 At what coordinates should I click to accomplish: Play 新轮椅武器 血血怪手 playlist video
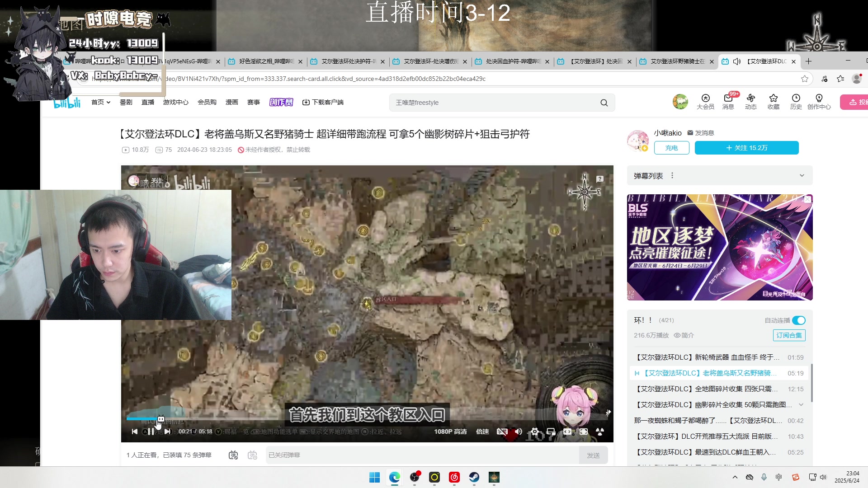tap(719, 357)
